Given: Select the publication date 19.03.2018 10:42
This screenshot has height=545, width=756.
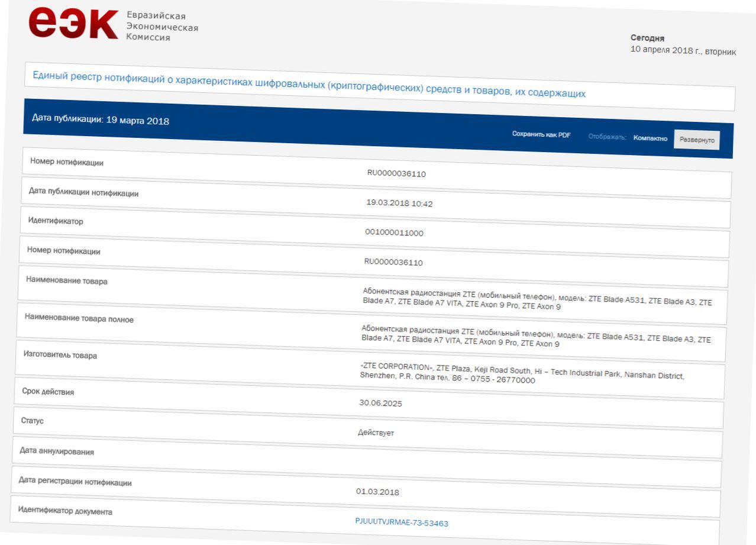Looking at the screenshot, I should (x=399, y=204).
